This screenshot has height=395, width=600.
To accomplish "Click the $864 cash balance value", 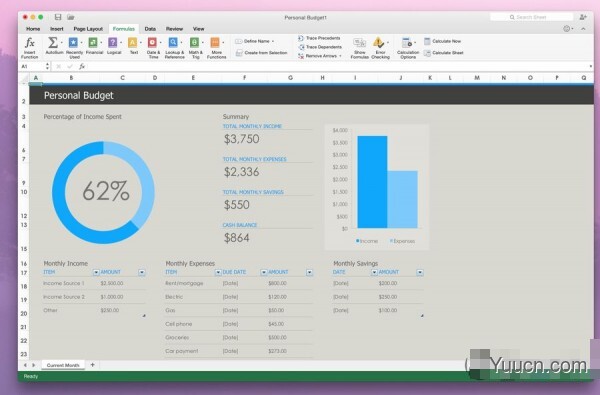I will [x=236, y=238].
